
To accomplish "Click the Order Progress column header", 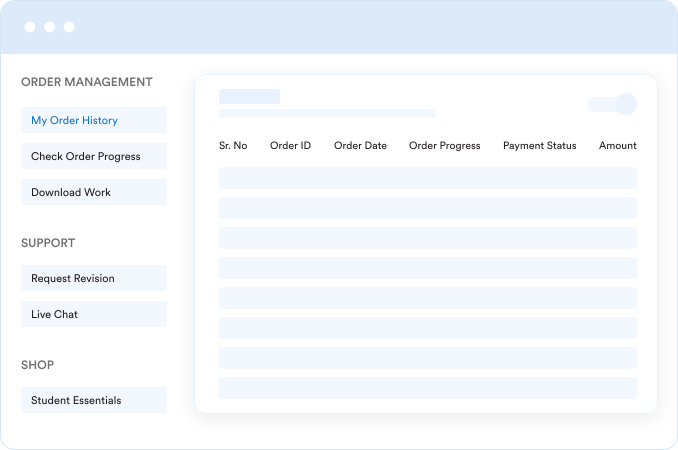I will tap(444, 146).
